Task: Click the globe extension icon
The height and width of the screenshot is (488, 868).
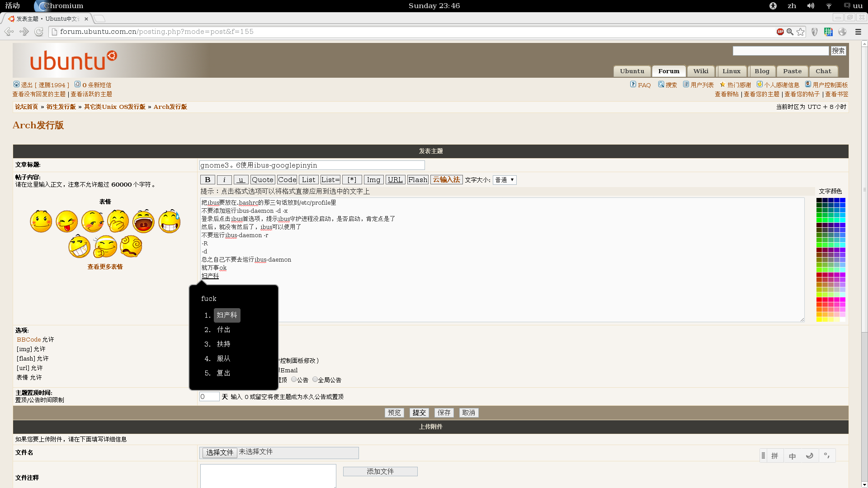Action: tap(842, 32)
